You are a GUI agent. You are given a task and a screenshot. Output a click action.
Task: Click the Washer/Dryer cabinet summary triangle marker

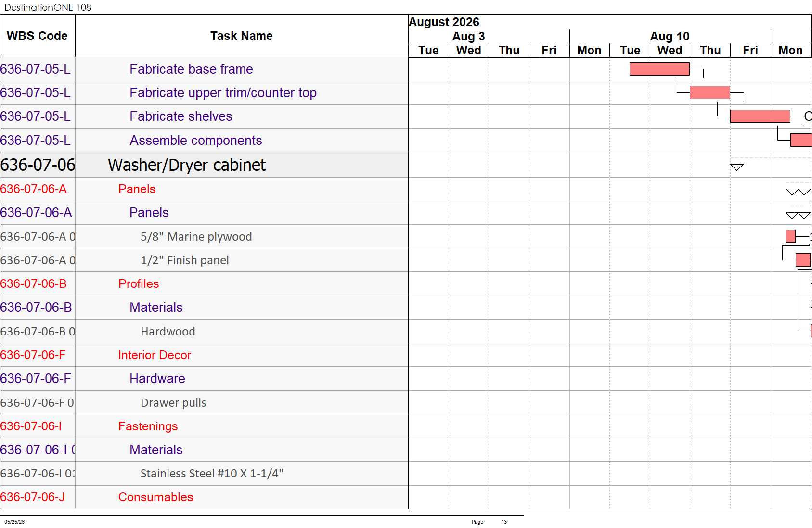737,167
